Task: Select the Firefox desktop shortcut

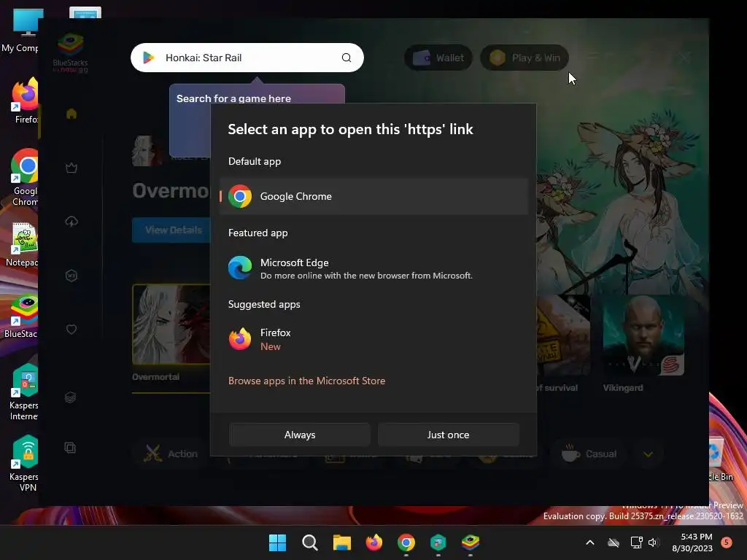Action: coord(25,101)
